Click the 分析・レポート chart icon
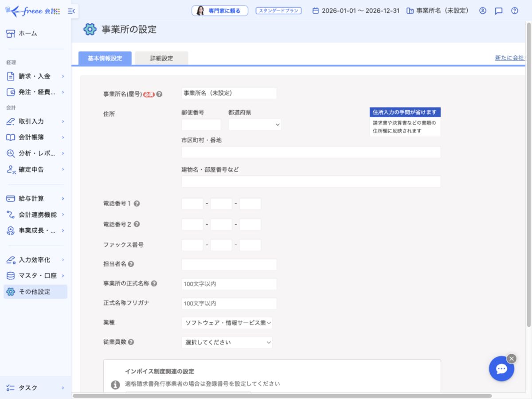Screen dimensions: 532x399 tap(11, 153)
